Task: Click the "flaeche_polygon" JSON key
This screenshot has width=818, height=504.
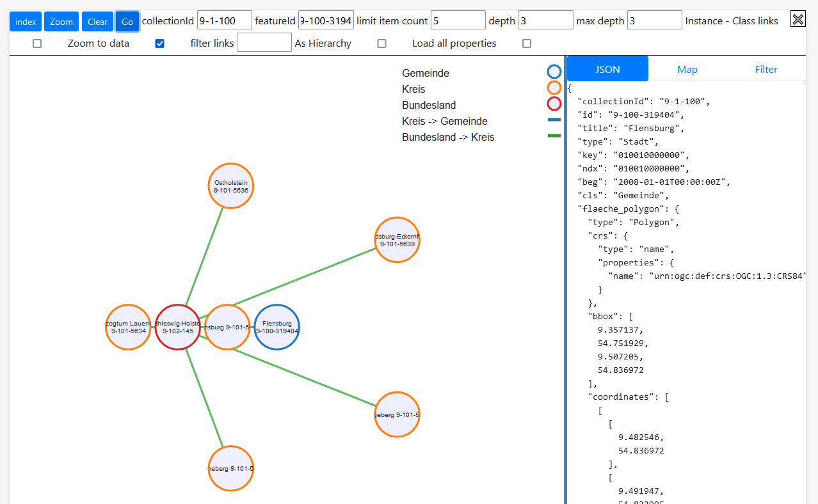Action: click(629, 209)
